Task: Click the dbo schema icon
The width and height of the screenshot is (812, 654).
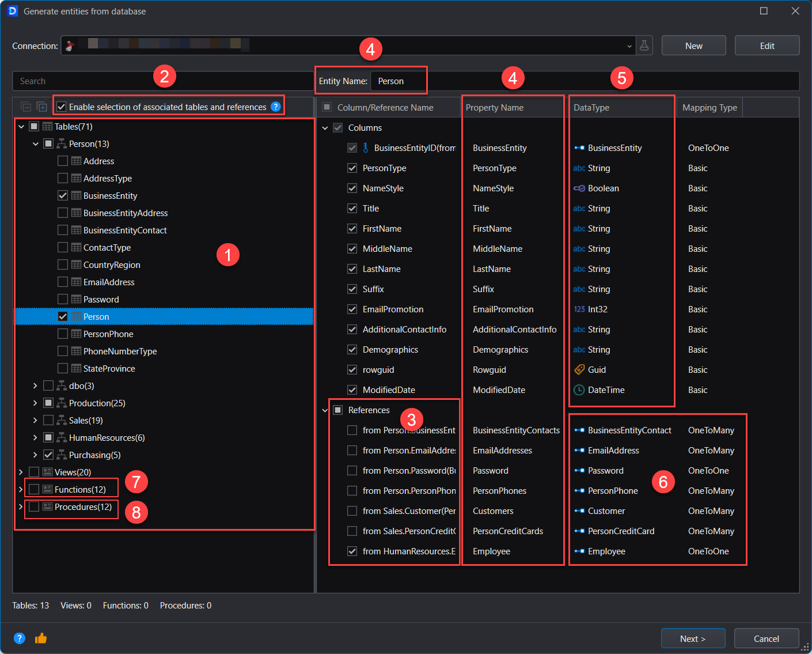Action: pyautogui.click(x=62, y=385)
